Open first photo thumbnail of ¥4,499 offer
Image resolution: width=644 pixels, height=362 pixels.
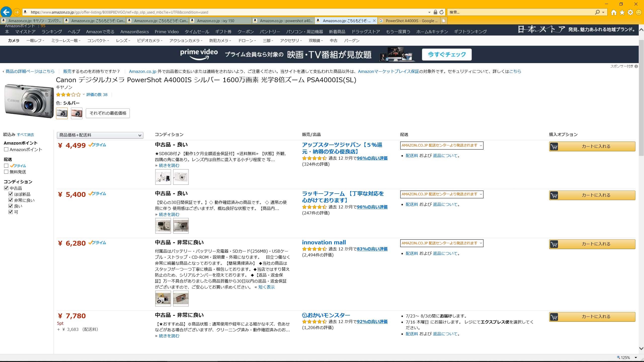[x=163, y=177]
